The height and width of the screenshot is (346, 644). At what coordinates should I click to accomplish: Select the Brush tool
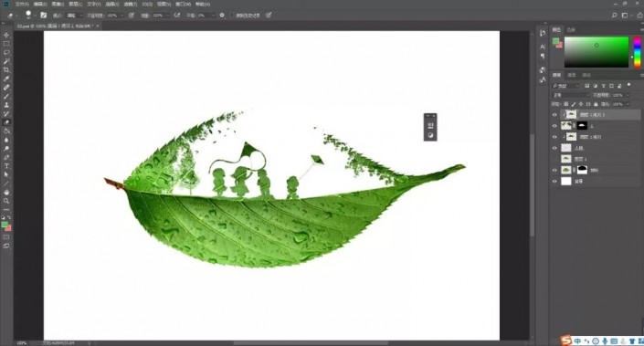coord(6,96)
